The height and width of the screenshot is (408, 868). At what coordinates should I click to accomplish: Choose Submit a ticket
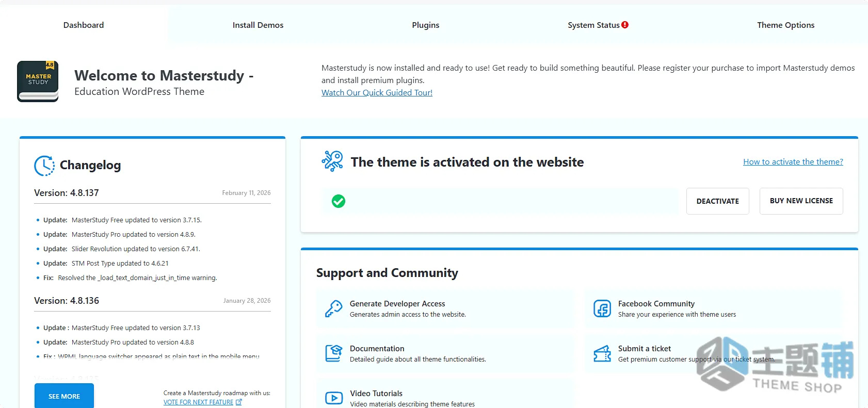coord(714,353)
